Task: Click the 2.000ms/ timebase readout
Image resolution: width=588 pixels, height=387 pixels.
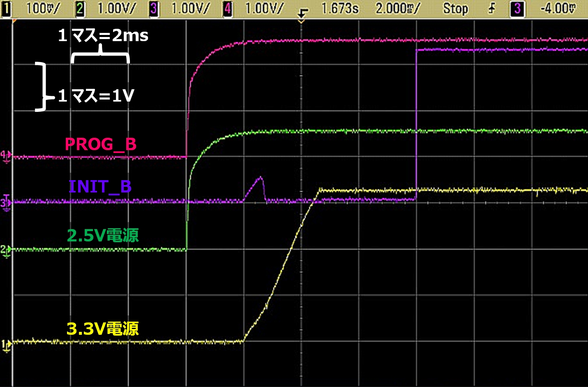Action: point(398,9)
